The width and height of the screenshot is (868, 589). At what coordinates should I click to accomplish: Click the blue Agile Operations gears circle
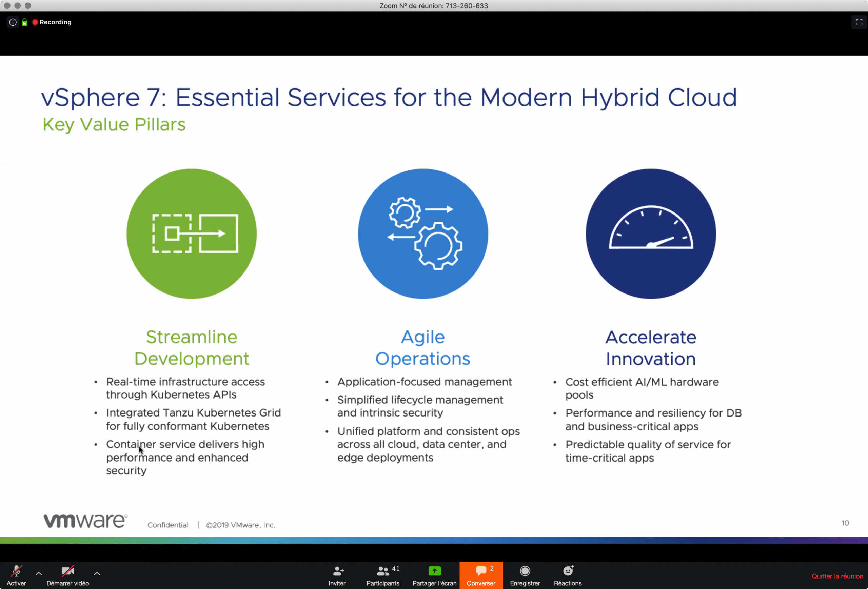tap(423, 233)
